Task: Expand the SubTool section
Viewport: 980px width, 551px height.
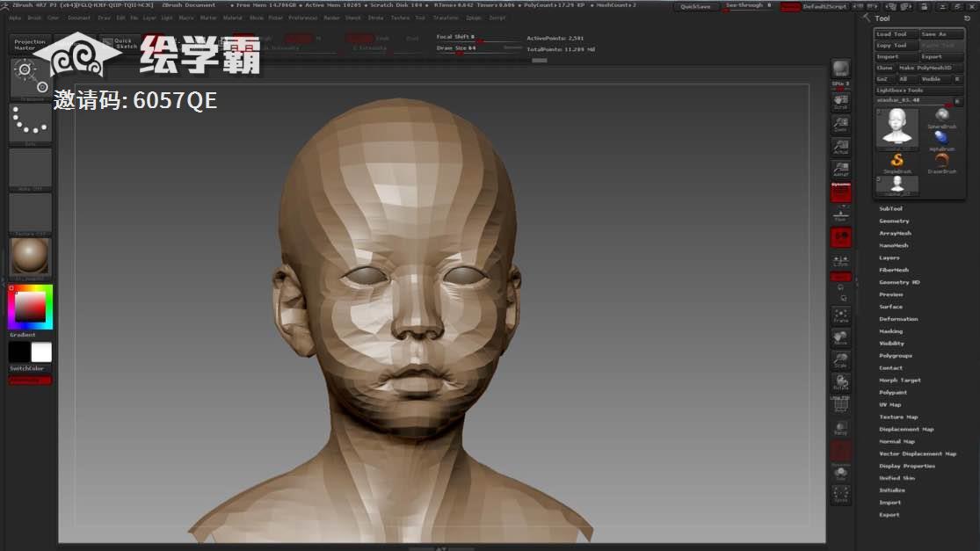Action: point(890,208)
